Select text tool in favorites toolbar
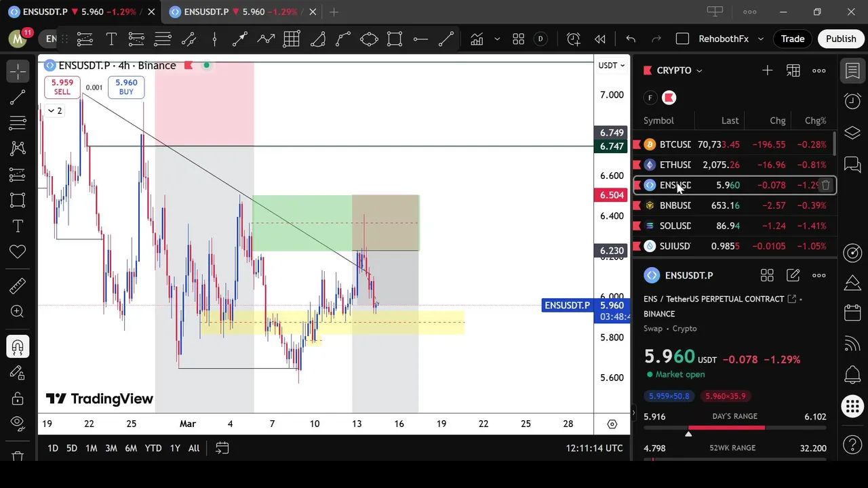Image resolution: width=868 pixels, height=488 pixels. (111, 39)
